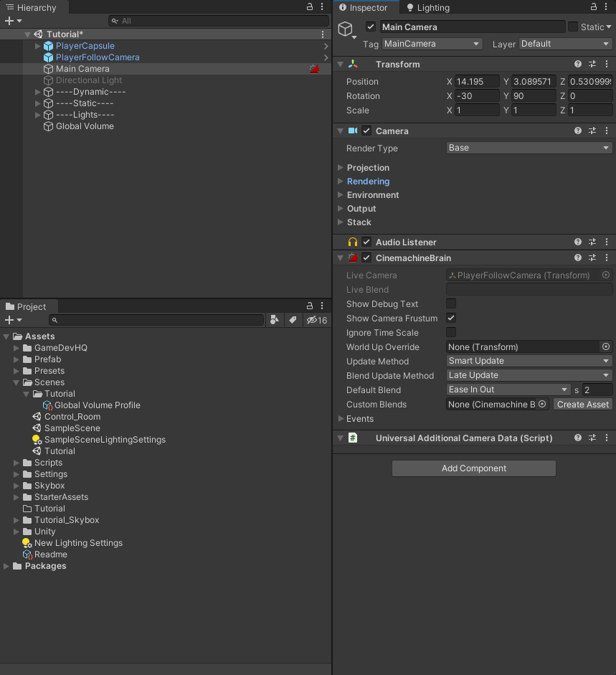Open the Camera component context menu icon
This screenshot has height=675, width=616.
tap(607, 131)
